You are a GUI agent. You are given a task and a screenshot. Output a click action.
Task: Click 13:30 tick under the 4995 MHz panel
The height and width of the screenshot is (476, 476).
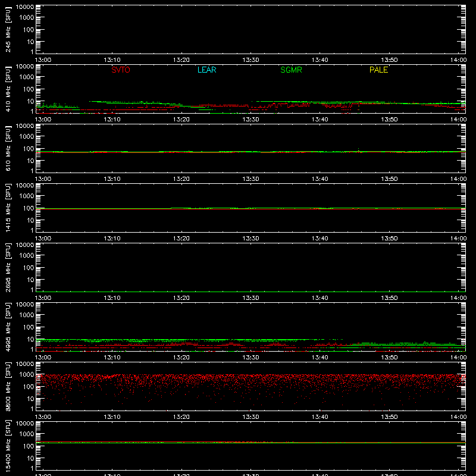coord(250,358)
